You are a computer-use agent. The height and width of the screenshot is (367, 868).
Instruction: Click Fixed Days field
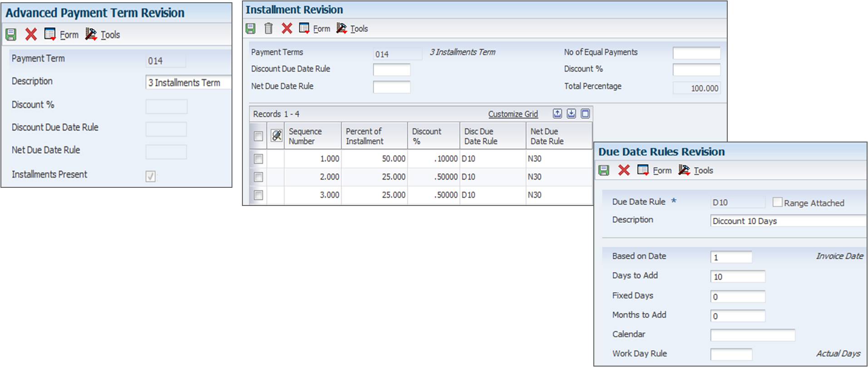pos(738,297)
